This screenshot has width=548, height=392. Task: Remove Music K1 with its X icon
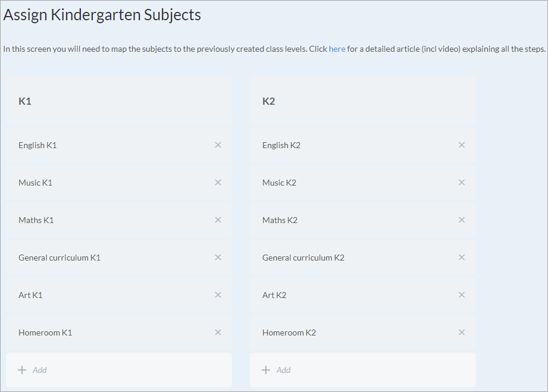pyautogui.click(x=218, y=183)
